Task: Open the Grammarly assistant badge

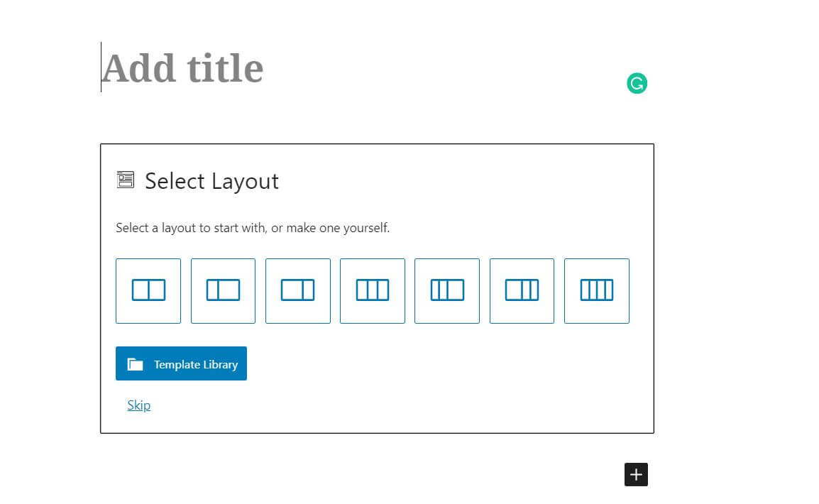Action: [637, 83]
